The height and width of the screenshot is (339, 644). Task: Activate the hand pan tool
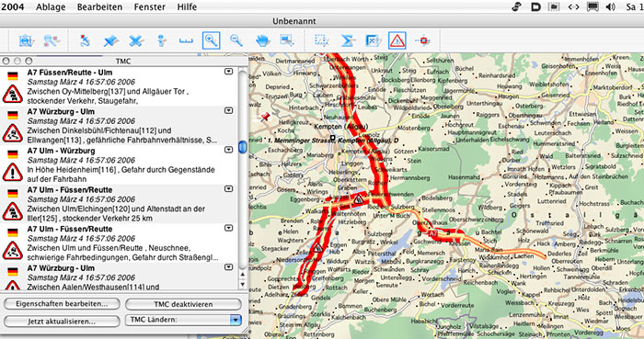[x=262, y=40]
